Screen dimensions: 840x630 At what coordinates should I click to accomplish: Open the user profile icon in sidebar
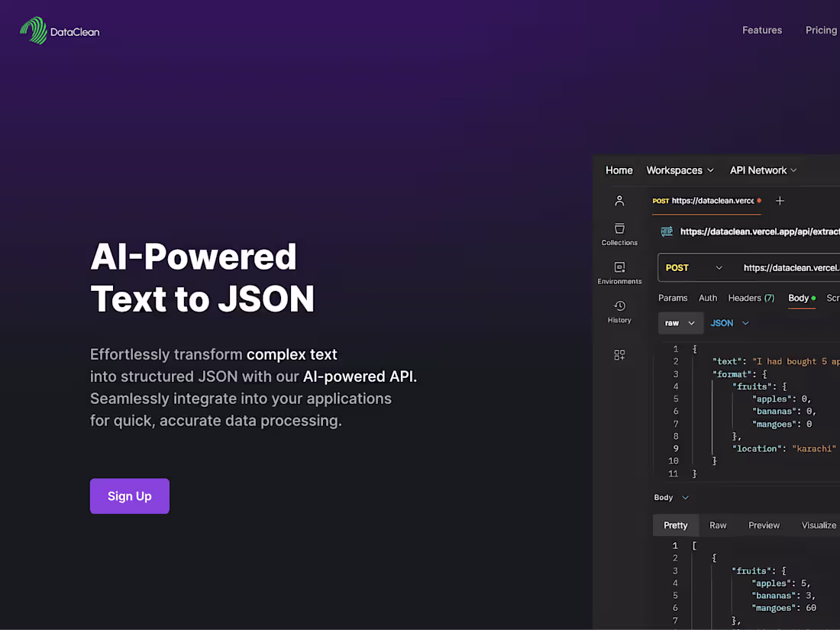click(619, 201)
